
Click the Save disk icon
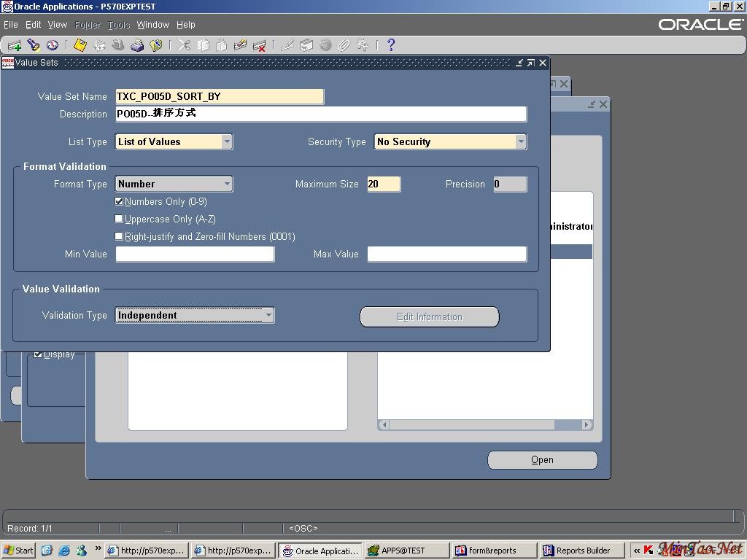[x=80, y=45]
